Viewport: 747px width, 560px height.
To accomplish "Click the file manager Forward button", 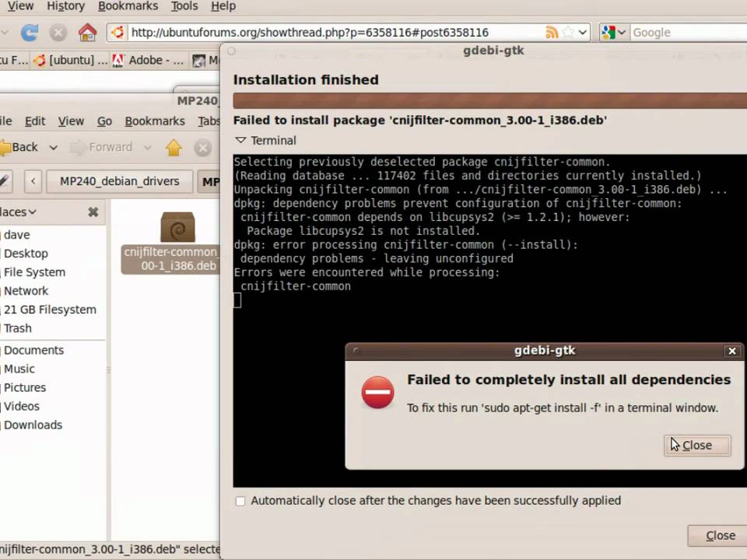I will pyautogui.click(x=101, y=147).
